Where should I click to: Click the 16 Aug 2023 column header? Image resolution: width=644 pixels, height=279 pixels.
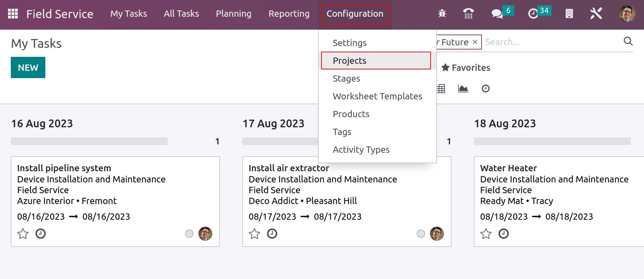click(42, 123)
